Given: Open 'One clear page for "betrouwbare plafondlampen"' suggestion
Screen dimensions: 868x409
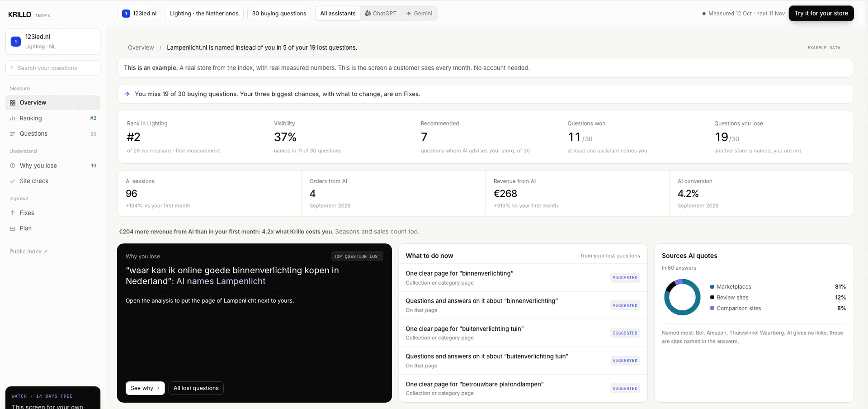Looking at the screenshot, I should (x=523, y=388).
